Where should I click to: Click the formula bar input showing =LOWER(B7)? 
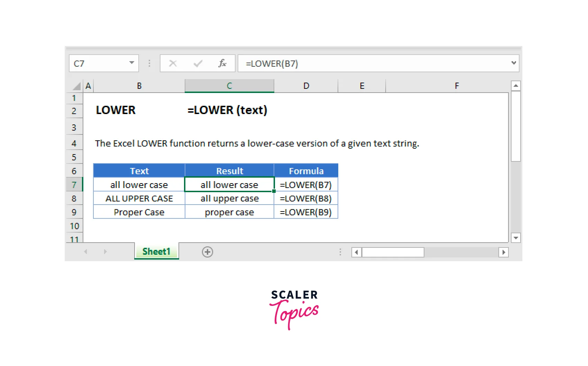[x=374, y=64]
